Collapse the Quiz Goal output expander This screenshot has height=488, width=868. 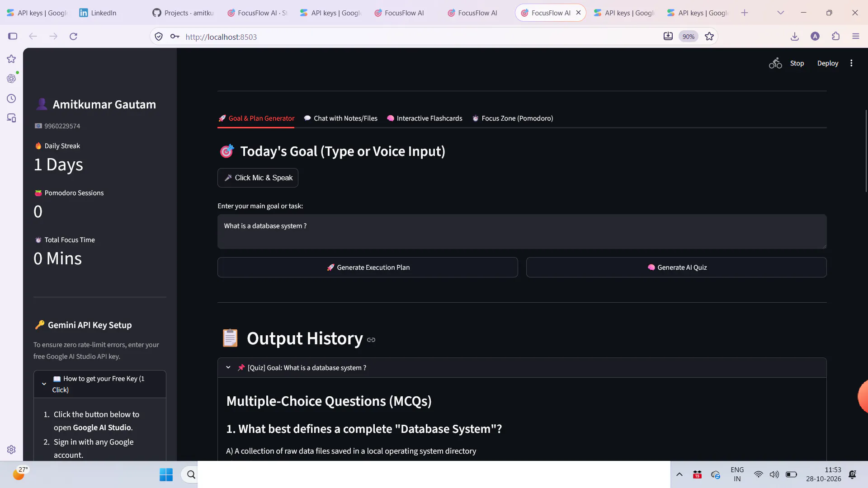click(522, 368)
